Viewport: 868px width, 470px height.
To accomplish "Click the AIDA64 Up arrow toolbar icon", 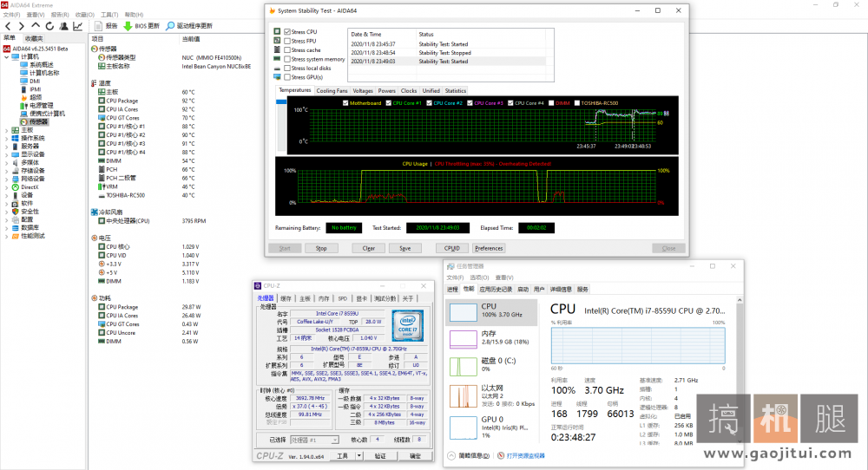I will click(36, 26).
